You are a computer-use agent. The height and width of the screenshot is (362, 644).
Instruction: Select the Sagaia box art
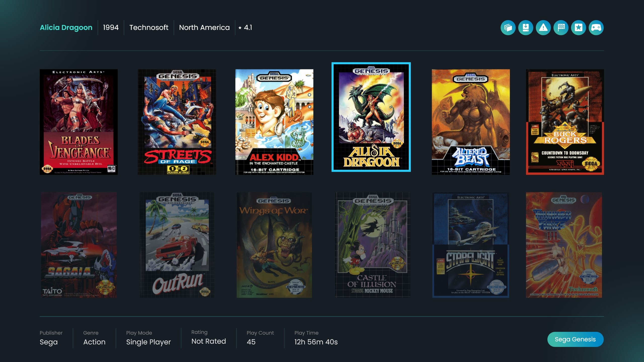click(79, 245)
